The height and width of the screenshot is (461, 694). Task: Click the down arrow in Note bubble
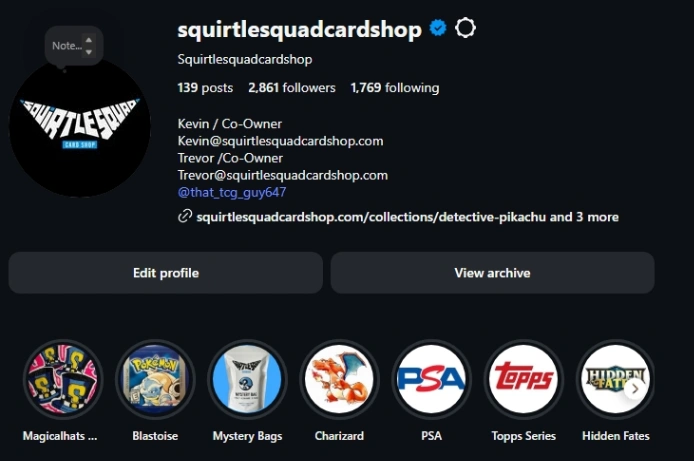coord(89,52)
